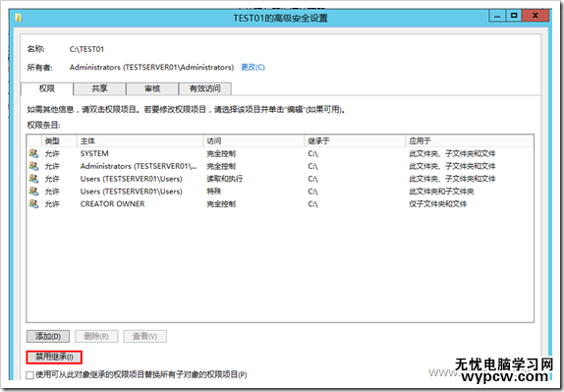The height and width of the screenshot is (392, 564).
Task: Maximize the 高级安全设置 window
Action: (x=514, y=16)
